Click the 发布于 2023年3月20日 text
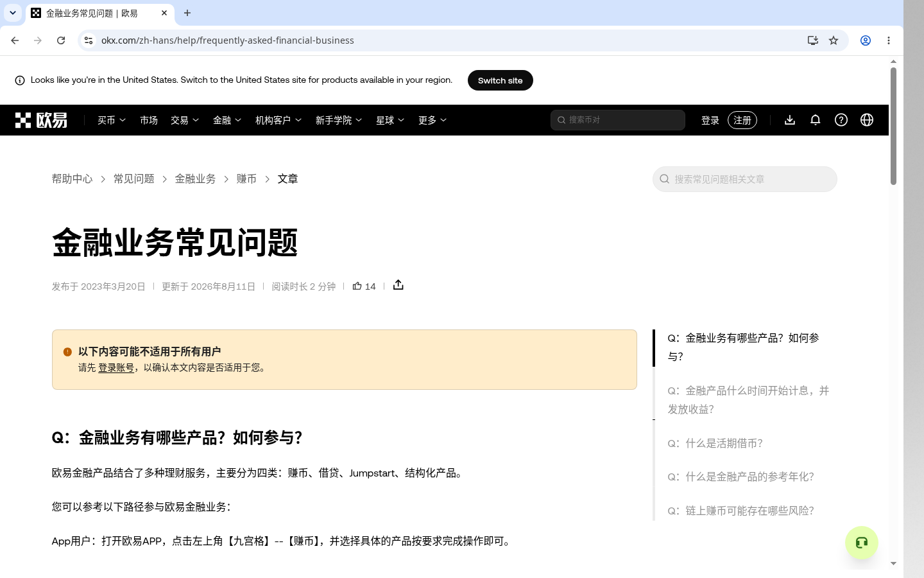924x578 pixels. click(x=99, y=286)
